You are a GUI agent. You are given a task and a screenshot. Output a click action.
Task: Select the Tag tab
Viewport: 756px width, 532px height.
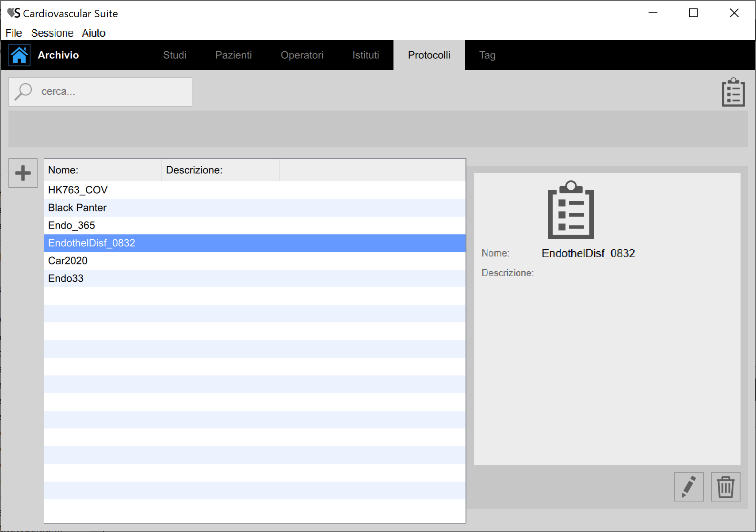487,55
